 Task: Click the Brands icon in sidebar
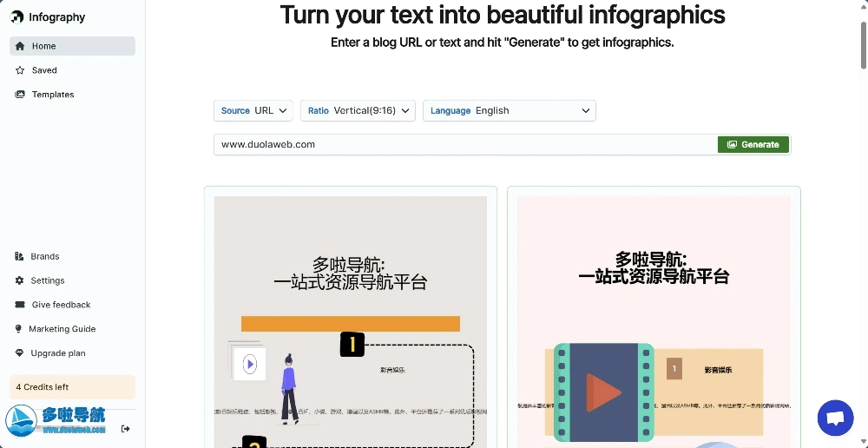(20, 256)
